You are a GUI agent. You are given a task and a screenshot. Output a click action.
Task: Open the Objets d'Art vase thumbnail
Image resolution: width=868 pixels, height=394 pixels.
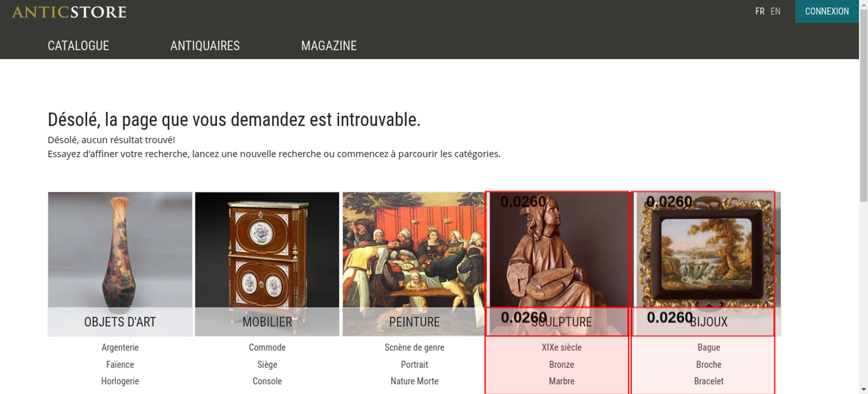pyautogui.click(x=120, y=264)
